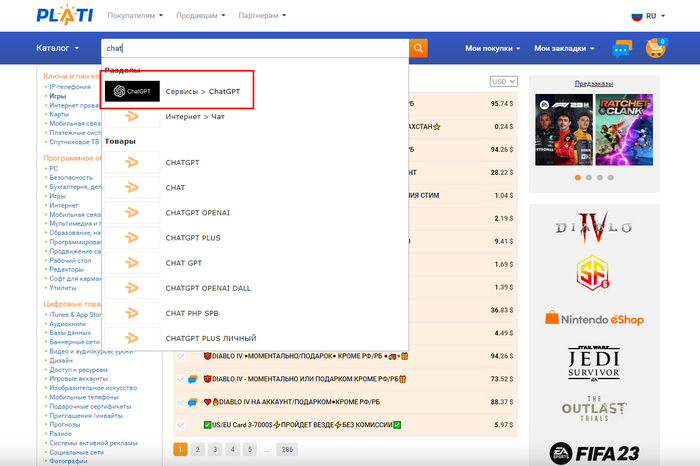Click arrow icon beside CHATGPT OPENAI DALL
This screenshot has height=466, width=700.
[132, 288]
